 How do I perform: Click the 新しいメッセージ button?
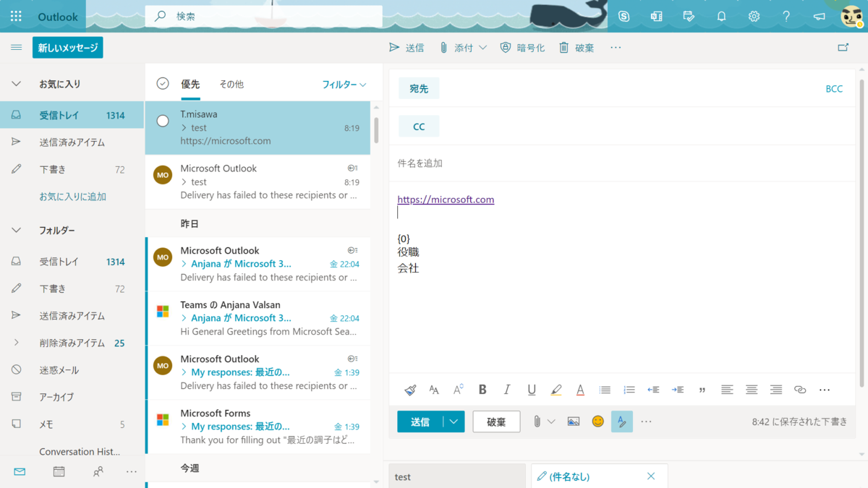[68, 48]
